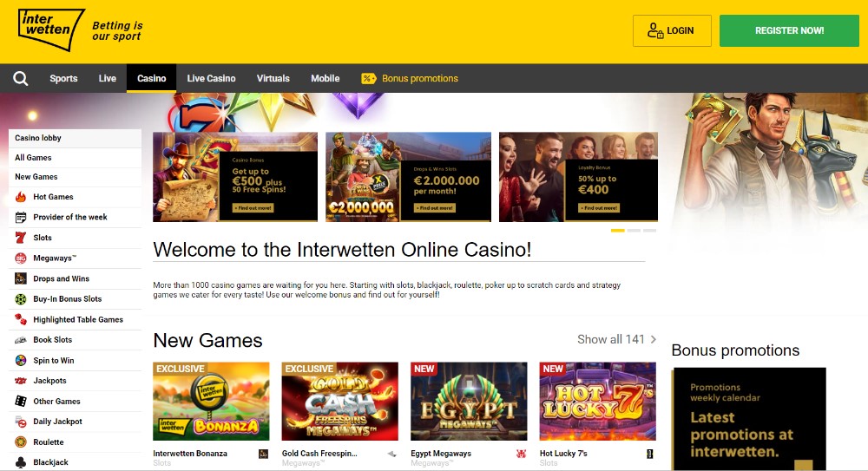Open the Hot Games flame icon

pyautogui.click(x=21, y=197)
